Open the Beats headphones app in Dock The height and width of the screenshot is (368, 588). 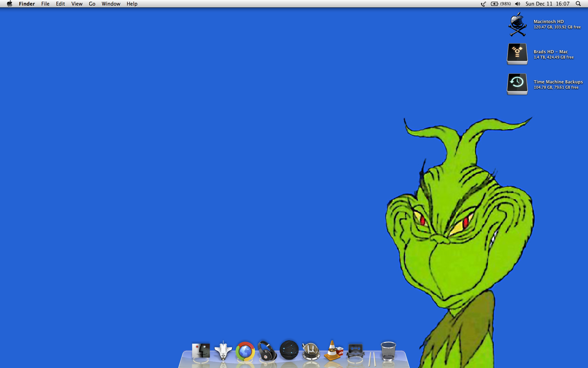coord(267,351)
